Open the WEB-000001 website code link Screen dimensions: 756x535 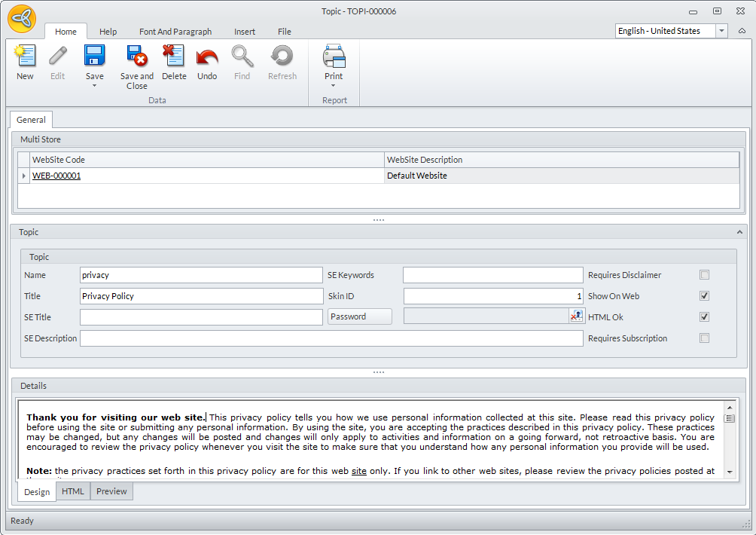pyautogui.click(x=56, y=176)
